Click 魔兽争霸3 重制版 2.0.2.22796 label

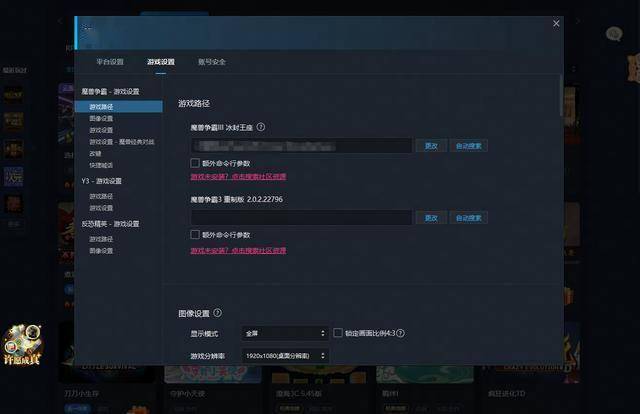236,199
